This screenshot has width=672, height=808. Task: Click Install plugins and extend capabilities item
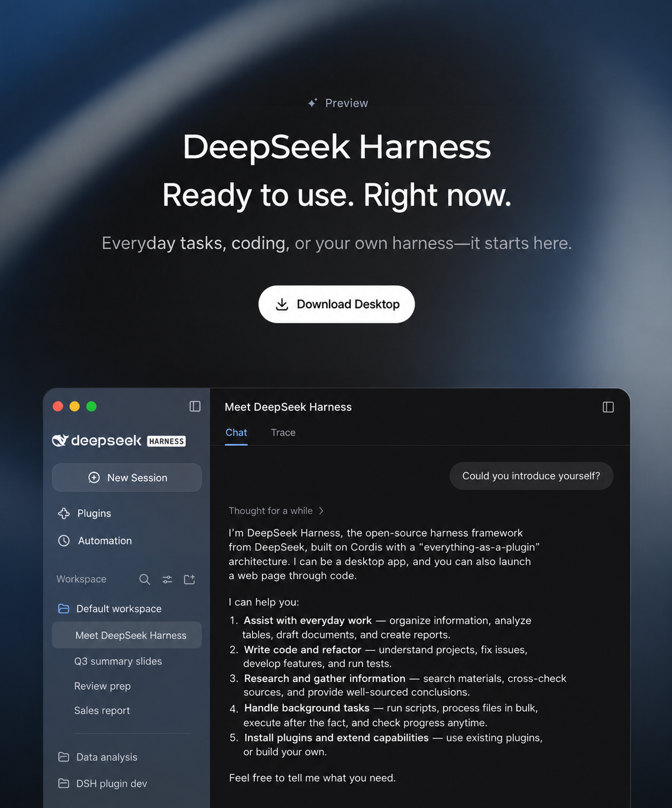coord(387,745)
